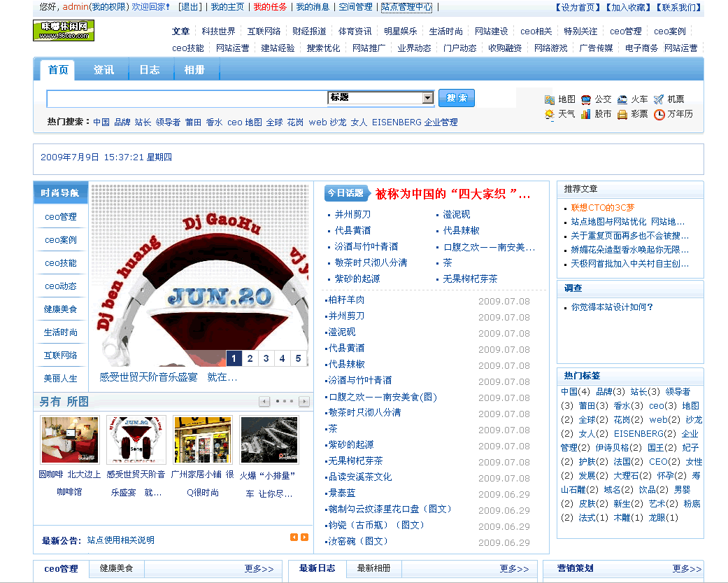Click next arrow in photo gallery
Screen dimensions: 728x583
pyautogui.click(x=304, y=401)
